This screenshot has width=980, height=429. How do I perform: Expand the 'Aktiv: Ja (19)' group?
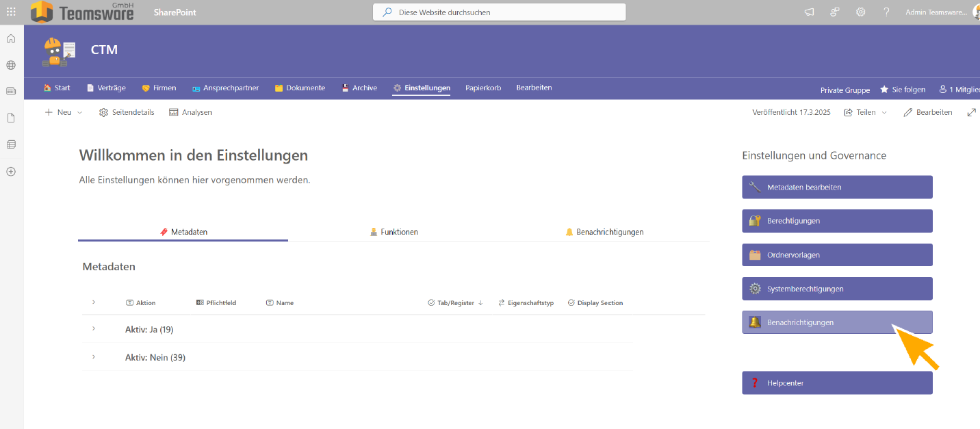point(94,329)
